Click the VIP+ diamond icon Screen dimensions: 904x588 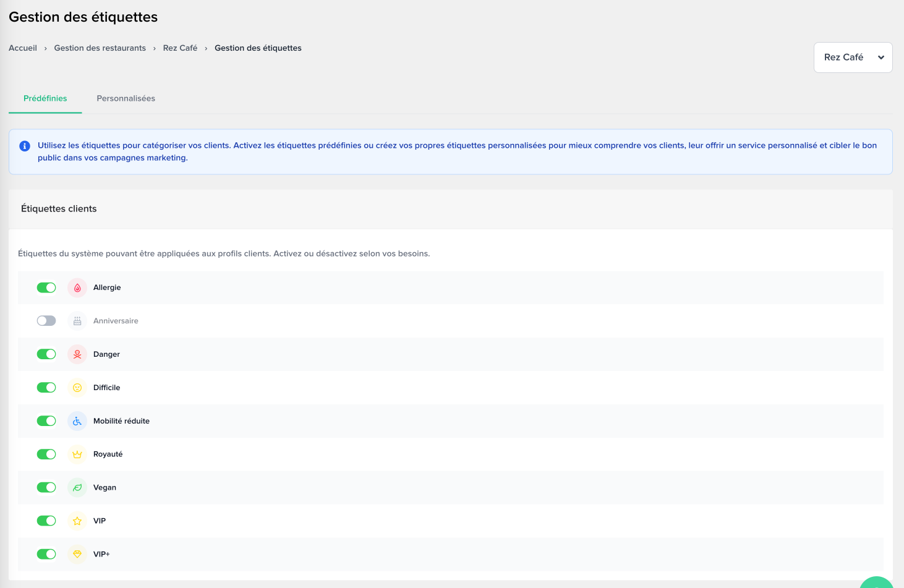tap(77, 555)
